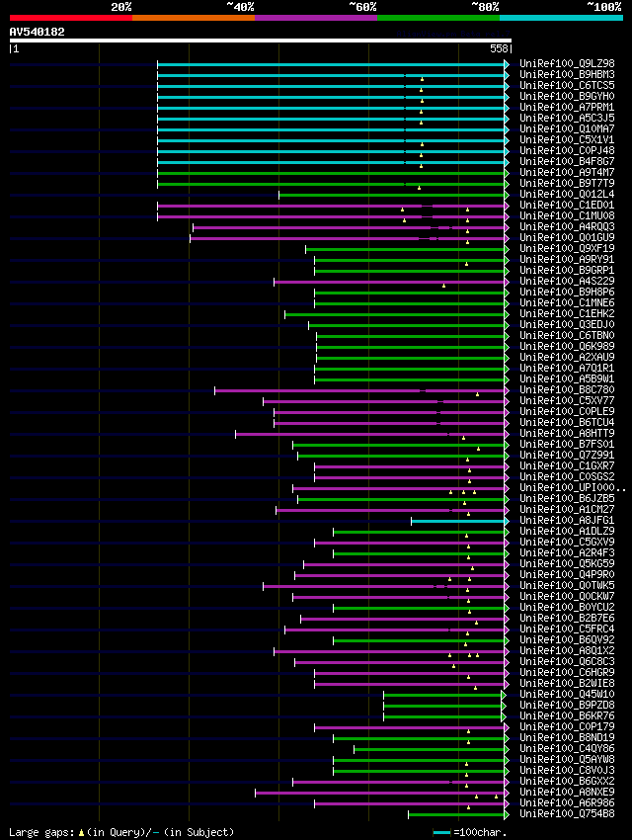632x840 pixels.
Task: Click the white AV540182 query bar
Action: 261,41
